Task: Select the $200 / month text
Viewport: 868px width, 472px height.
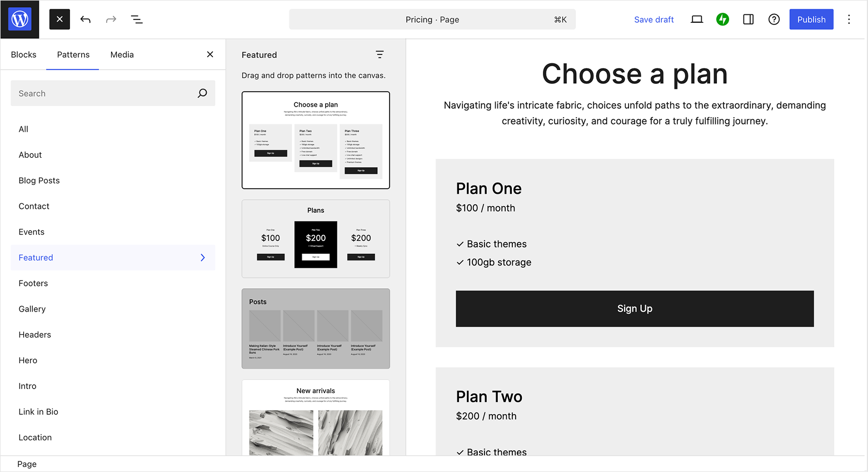Action: point(486,416)
